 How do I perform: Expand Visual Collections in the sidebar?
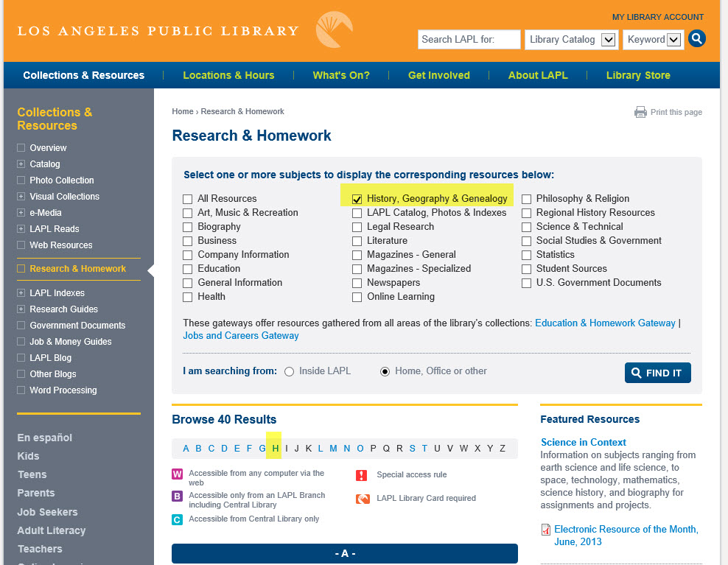point(21,197)
